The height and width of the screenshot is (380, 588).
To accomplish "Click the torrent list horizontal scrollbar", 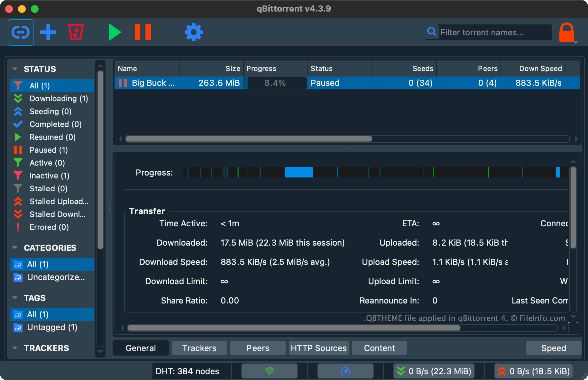I will point(249,139).
